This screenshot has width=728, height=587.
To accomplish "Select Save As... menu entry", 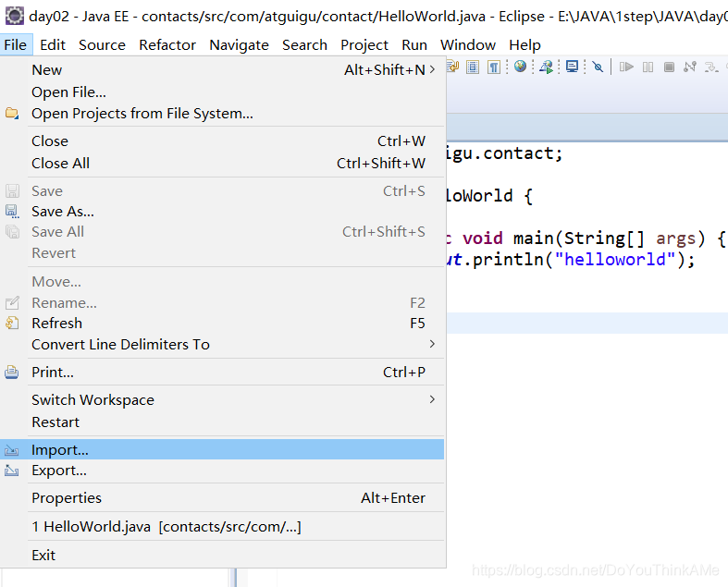I will coord(222,212).
